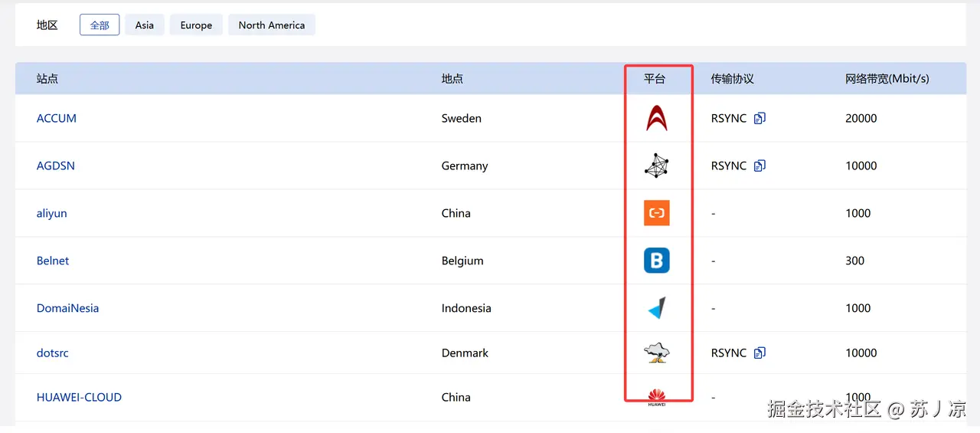Click the aliyun orange platform logo
Image resolution: width=980 pixels, height=433 pixels.
657,213
